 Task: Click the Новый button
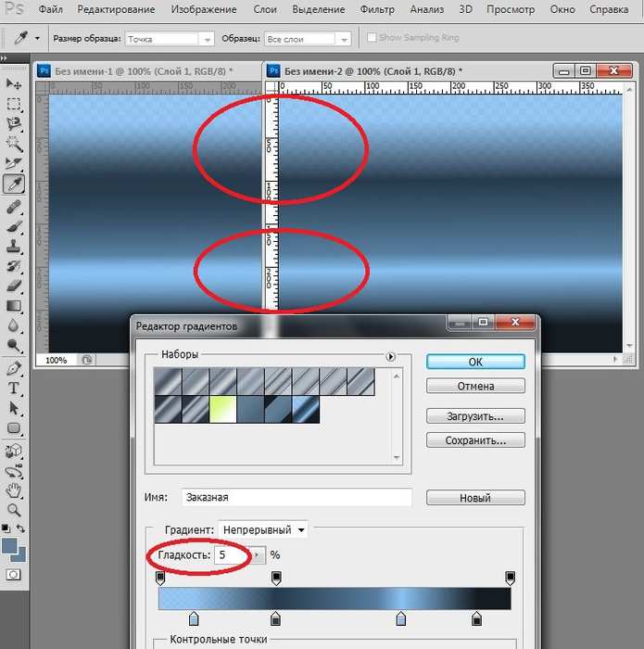[475, 498]
